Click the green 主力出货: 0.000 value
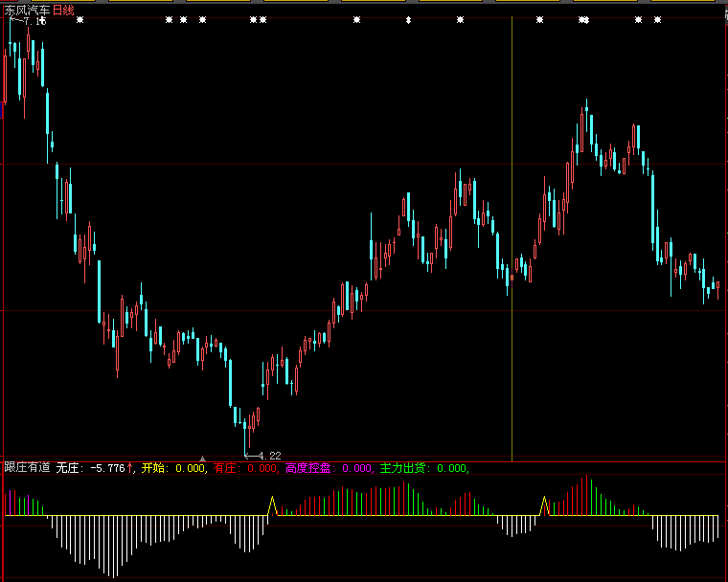Screen dimensions: 728x582 423,468
